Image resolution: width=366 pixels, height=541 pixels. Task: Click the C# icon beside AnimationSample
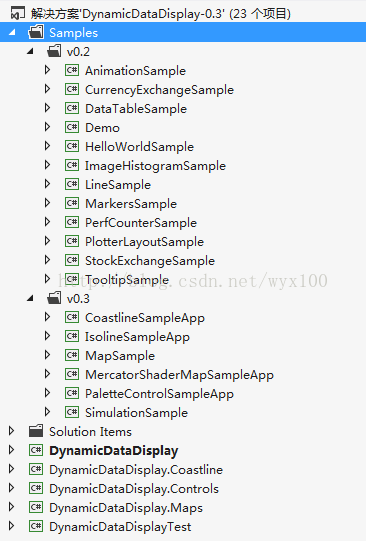[72, 70]
